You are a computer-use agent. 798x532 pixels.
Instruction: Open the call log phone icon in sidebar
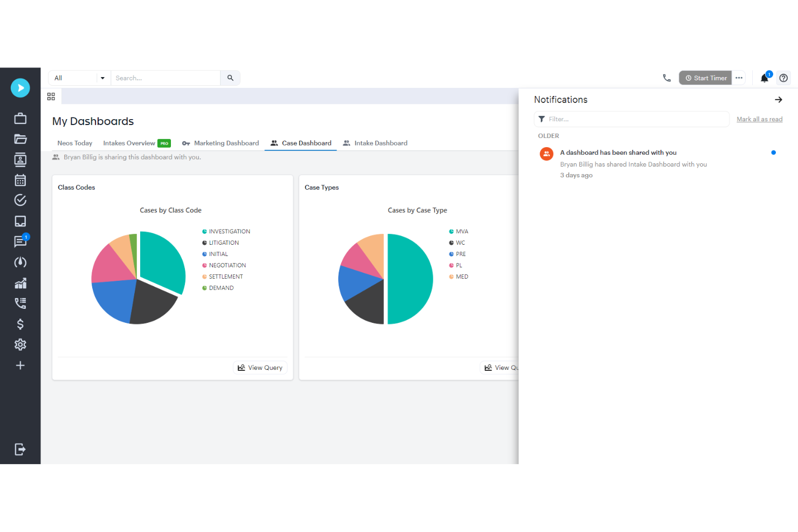pos(20,303)
